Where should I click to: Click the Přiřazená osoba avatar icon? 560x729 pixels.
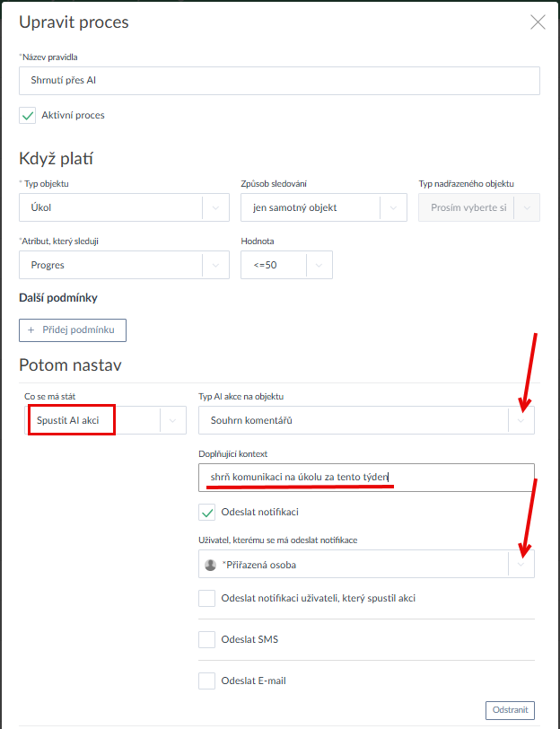point(211,565)
